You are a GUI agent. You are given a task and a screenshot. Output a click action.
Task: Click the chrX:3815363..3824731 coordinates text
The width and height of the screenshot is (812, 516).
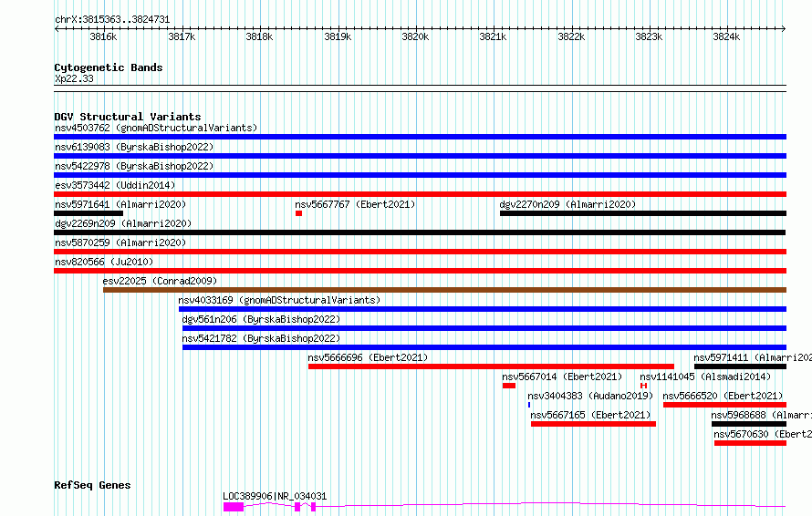pos(112,20)
